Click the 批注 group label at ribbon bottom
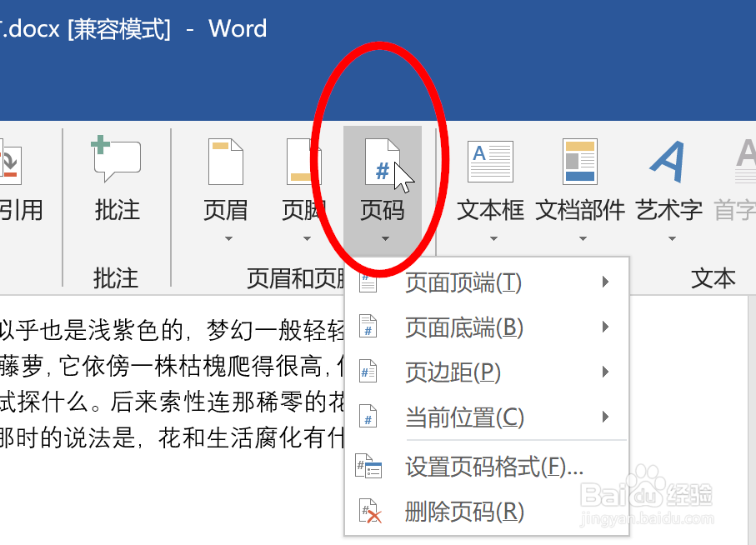756x545 pixels. pos(116,278)
